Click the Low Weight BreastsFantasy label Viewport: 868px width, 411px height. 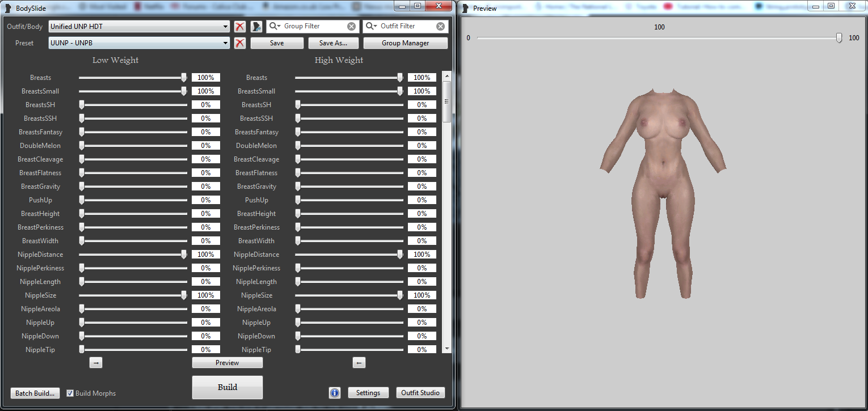(x=40, y=132)
